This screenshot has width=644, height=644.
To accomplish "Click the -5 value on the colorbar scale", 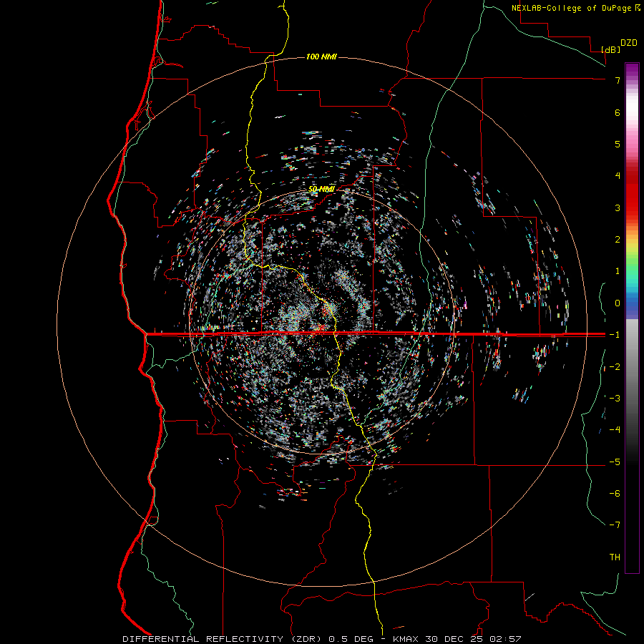I will [615, 462].
